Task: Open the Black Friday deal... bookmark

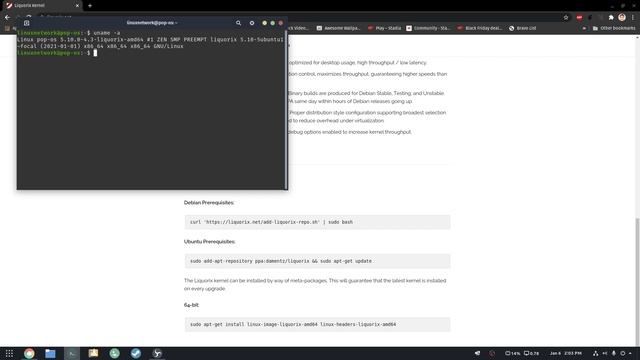Action: 480,28
